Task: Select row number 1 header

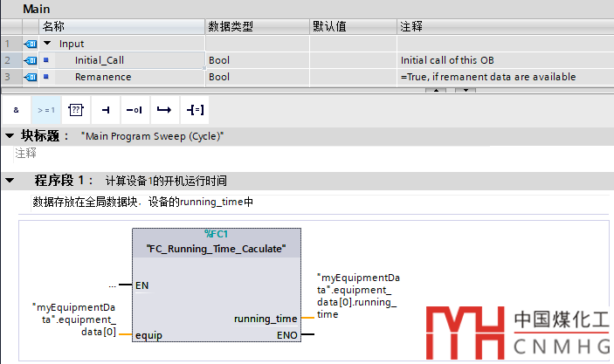Action: 11,44
